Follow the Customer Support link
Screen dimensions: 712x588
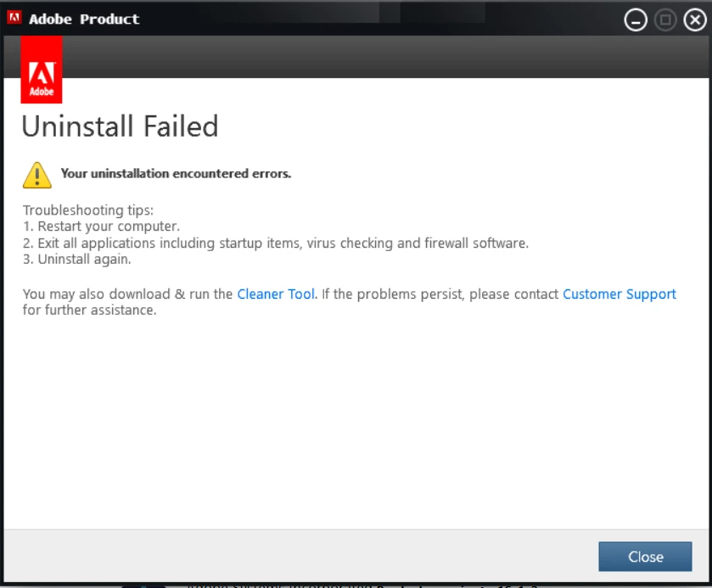click(x=619, y=294)
